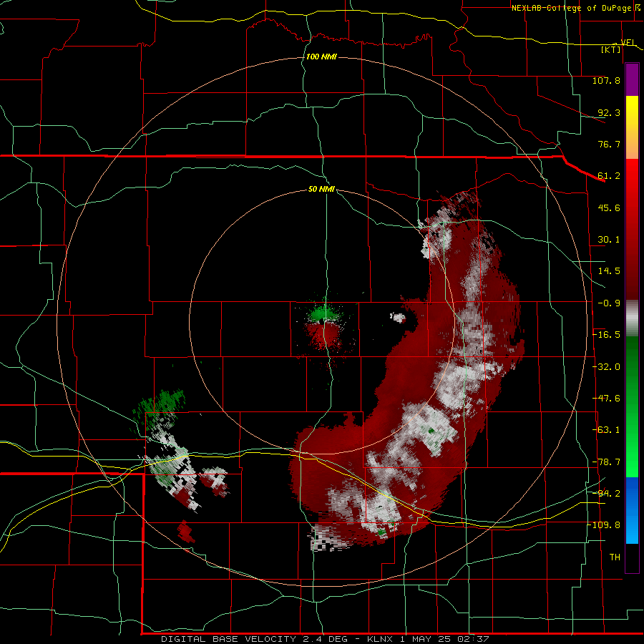Click the 30.1 scale value
Image resolution: width=644 pixels, height=644 pixels.
609,240
